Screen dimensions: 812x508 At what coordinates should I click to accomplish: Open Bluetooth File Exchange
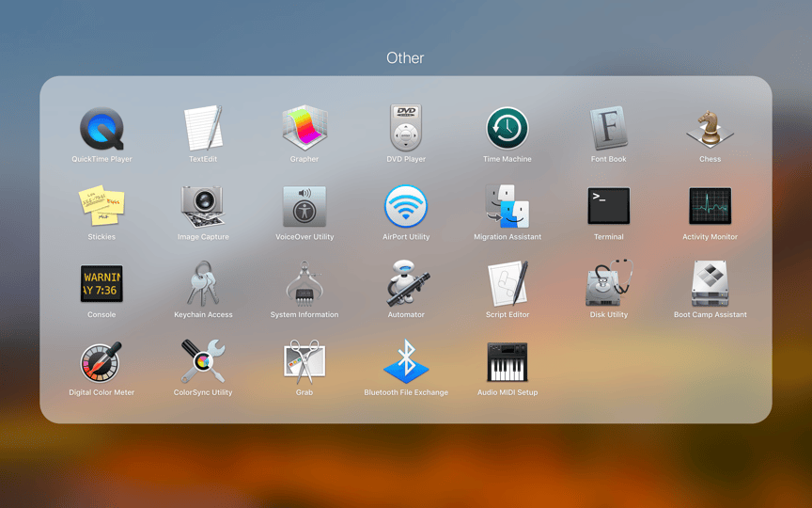[406, 362]
